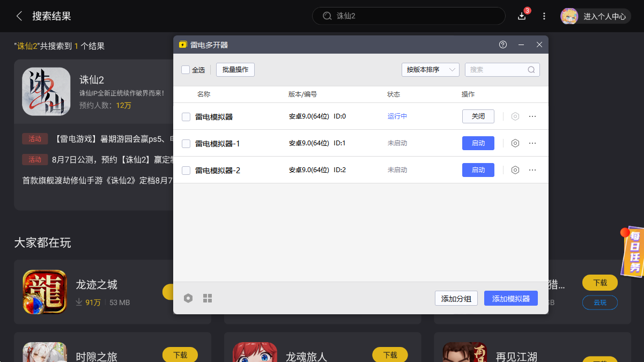Open settings gear for 雷电模拟器-1
This screenshot has width=644, height=362.
coord(515,143)
